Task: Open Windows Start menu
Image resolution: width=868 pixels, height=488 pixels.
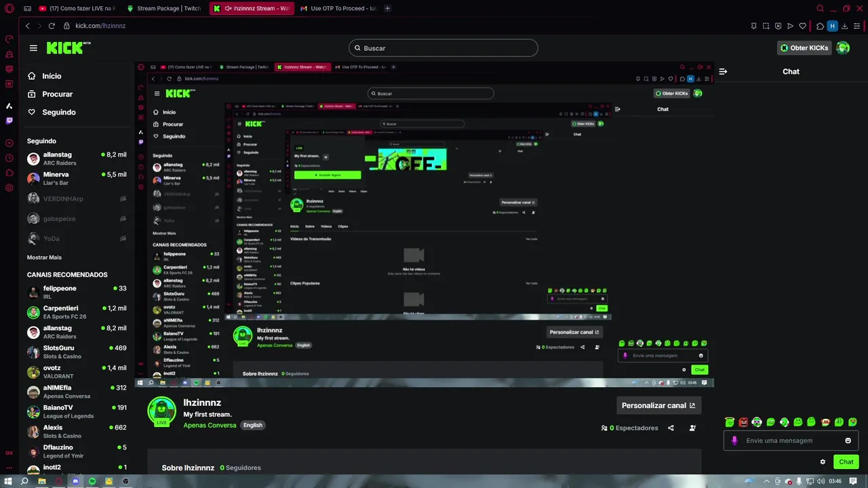Action: (x=8, y=481)
